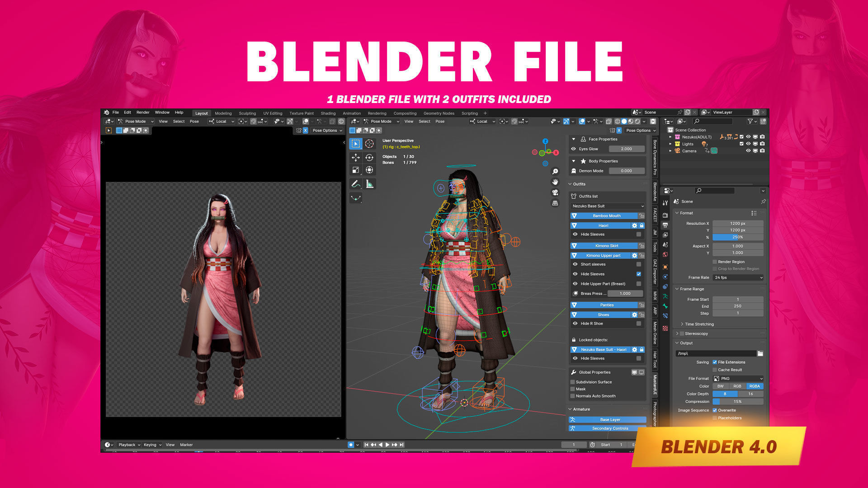Screen dimensions: 868x488
Task: Click the Bamboo Mouth lock icon
Action: click(641, 216)
